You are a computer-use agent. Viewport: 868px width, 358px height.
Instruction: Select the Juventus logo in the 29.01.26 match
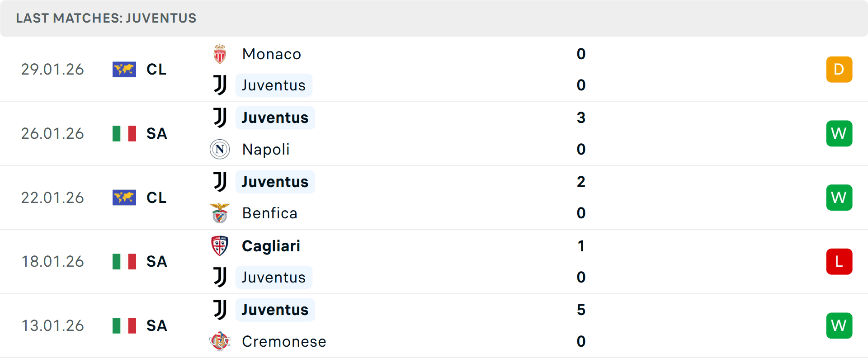[x=220, y=85]
